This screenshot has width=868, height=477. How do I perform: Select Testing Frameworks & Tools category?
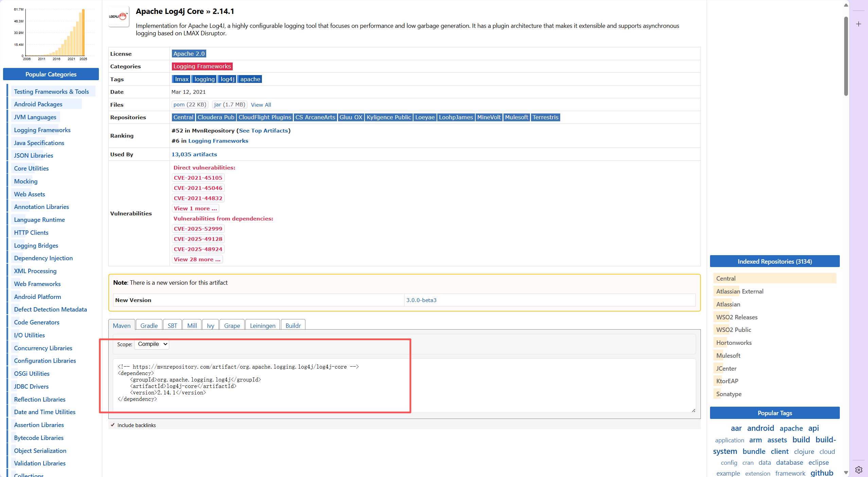point(51,91)
